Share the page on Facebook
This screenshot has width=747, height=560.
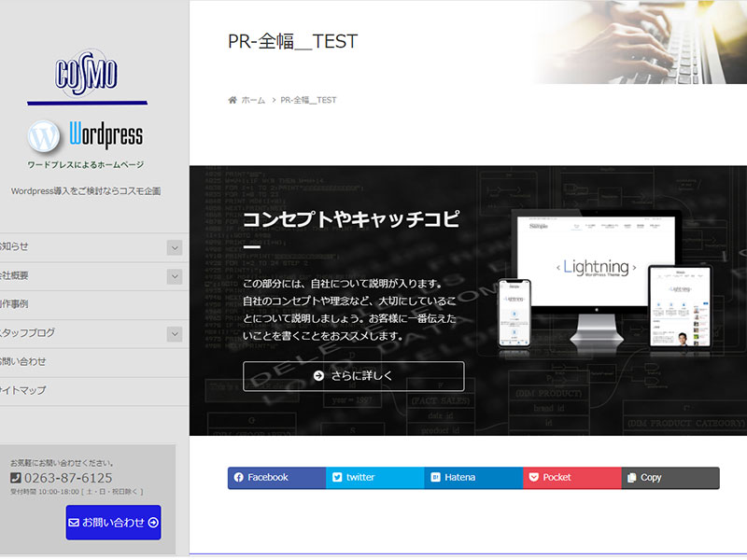(x=276, y=477)
